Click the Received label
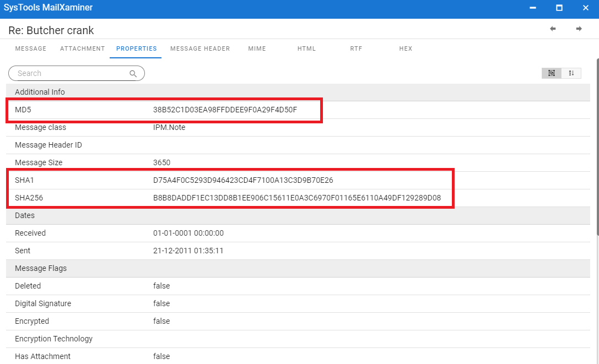Viewport: 599px width, 364px height. pos(30,233)
